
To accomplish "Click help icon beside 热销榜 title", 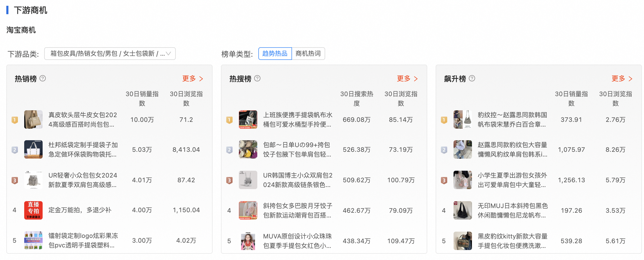I will pos(43,79).
